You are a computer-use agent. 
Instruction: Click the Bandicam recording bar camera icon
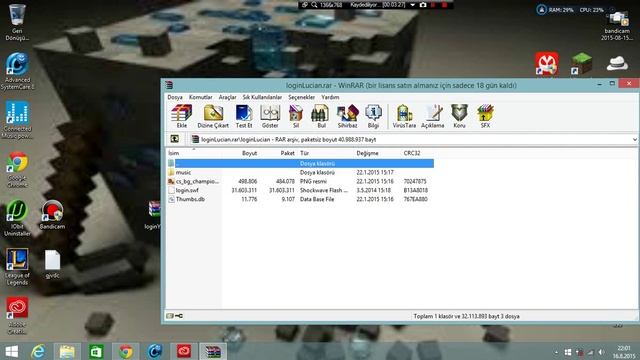point(423,5)
